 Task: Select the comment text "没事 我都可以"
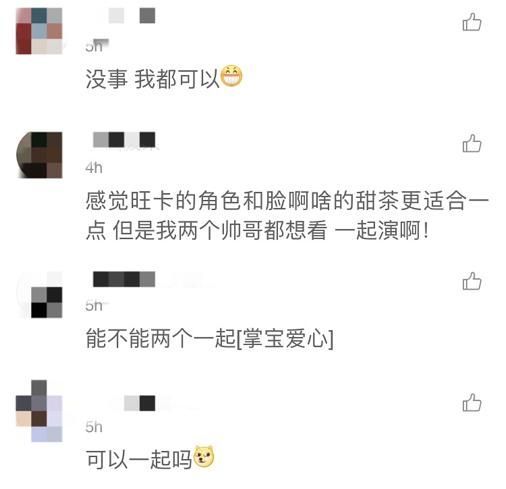pos(152,79)
